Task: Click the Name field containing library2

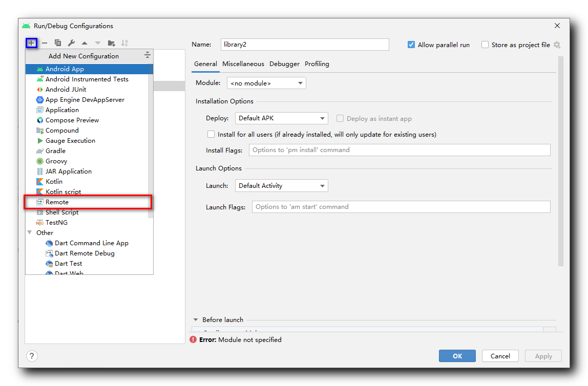Action: coord(305,45)
